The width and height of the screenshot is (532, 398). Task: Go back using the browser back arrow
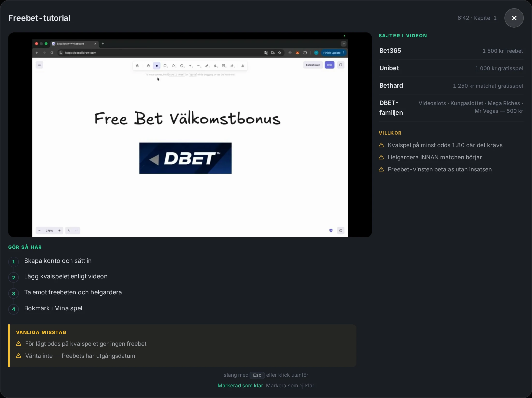[x=37, y=53]
